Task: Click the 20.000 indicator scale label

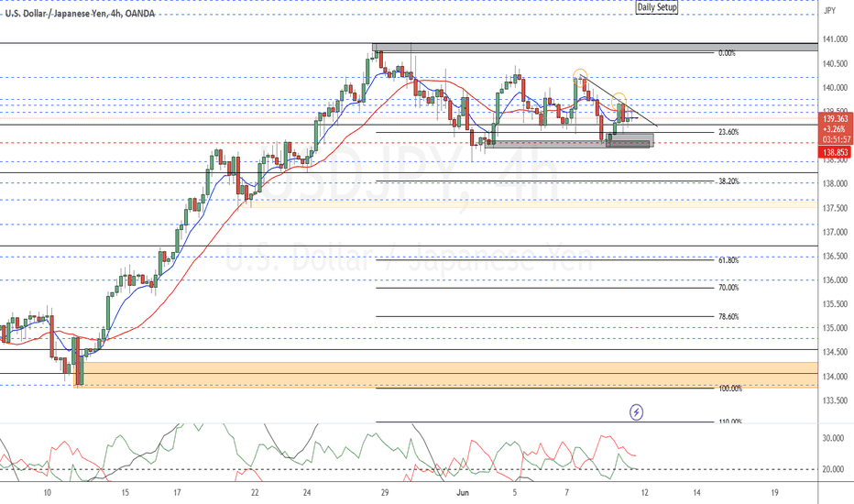Action: tap(833, 469)
